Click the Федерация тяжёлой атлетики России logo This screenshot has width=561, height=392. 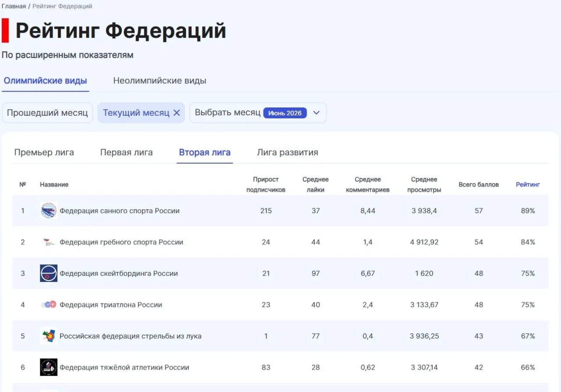(x=49, y=367)
